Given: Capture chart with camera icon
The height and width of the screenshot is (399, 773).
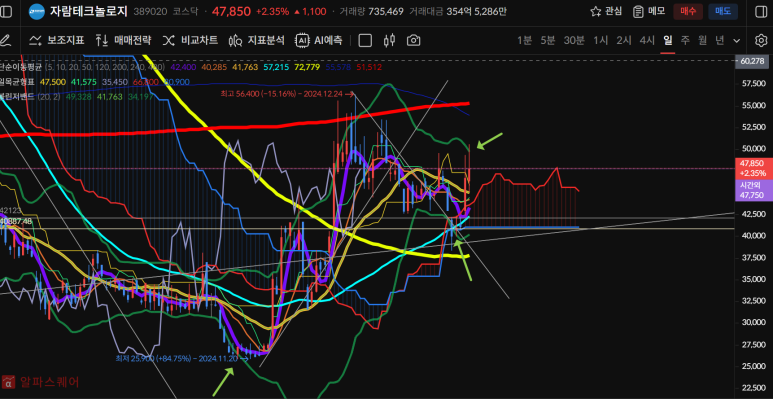Looking at the screenshot, I should click(414, 40).
